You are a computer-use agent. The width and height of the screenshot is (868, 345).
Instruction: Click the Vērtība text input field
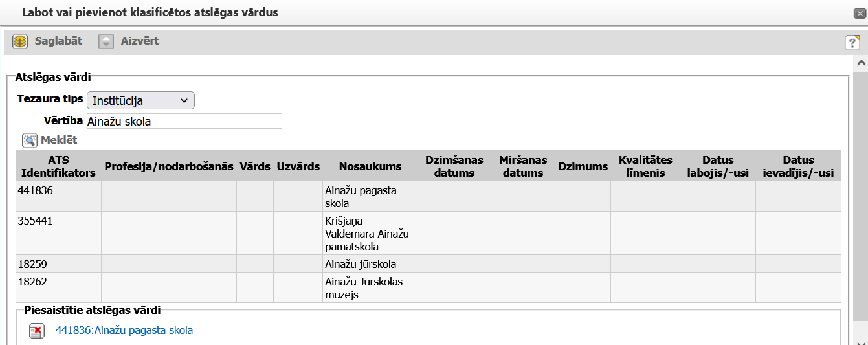184,121
